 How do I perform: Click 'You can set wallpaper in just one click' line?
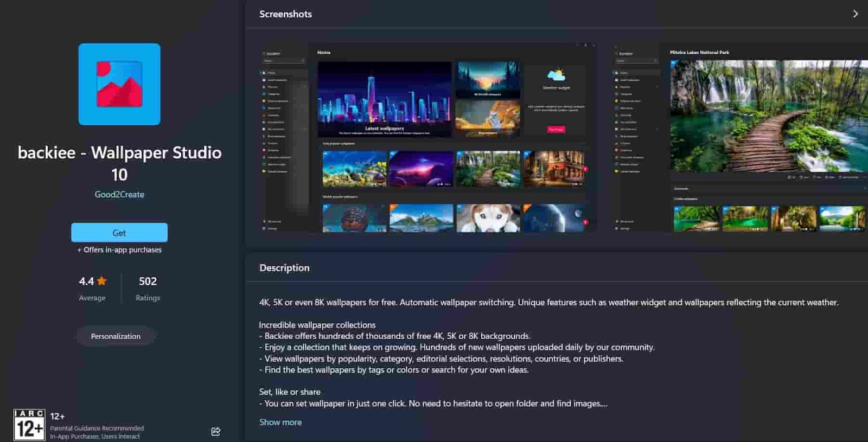pyautogui.click(x=433, y=403)
